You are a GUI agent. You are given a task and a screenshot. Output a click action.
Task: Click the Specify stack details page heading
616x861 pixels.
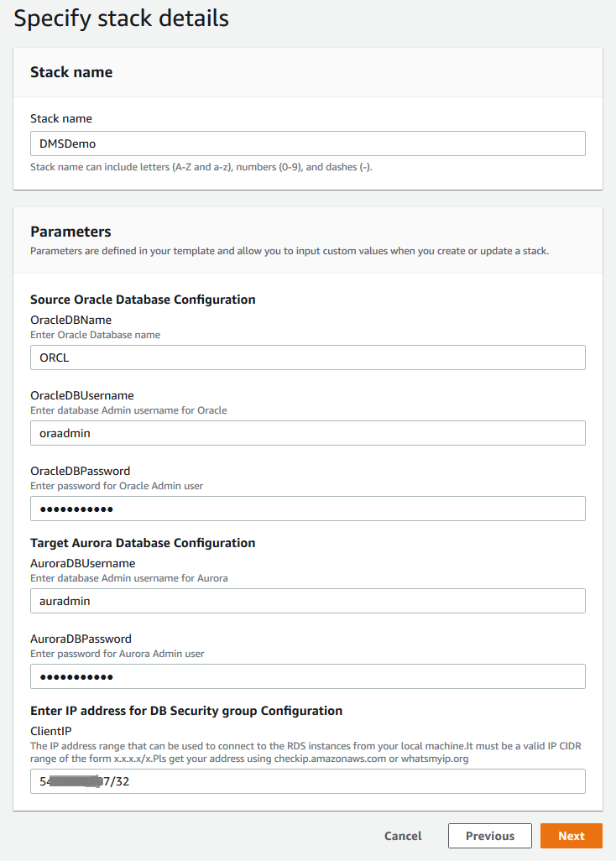121,18
